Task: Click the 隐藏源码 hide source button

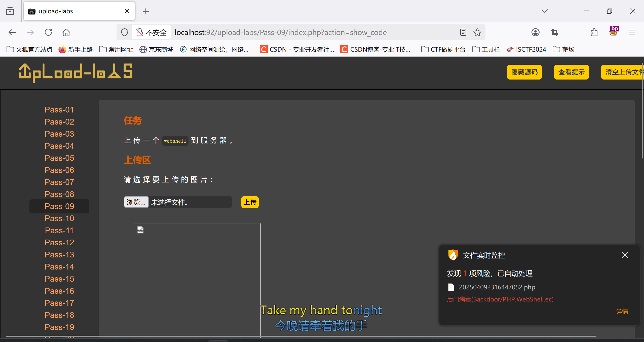Action: click(524, 72)
